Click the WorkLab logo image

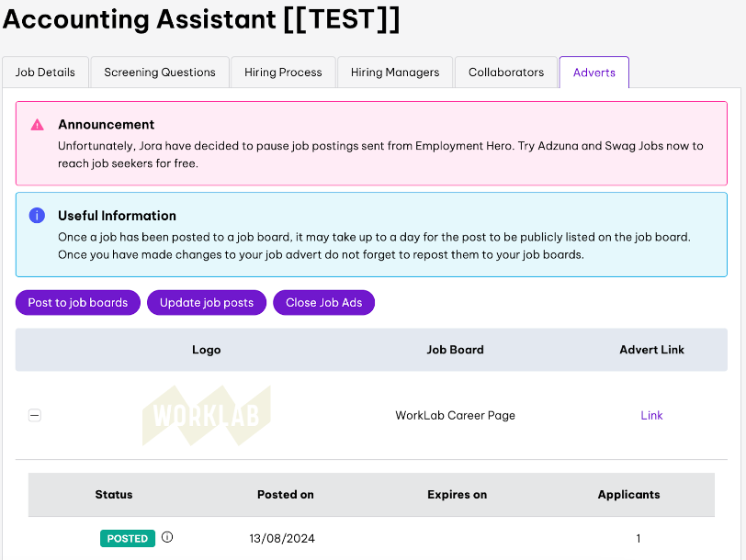click(207, 416)
